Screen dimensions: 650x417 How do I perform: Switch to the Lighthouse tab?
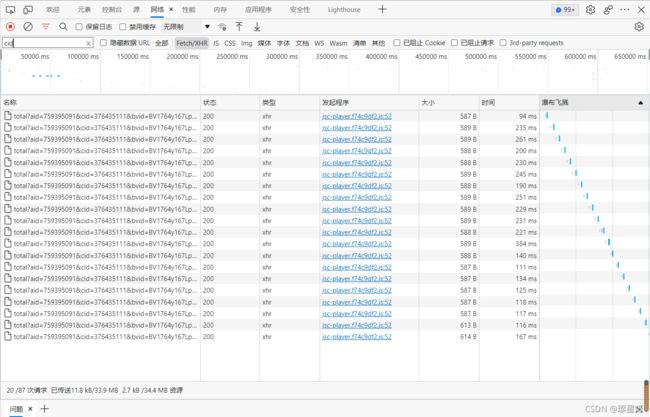[344, 10]
